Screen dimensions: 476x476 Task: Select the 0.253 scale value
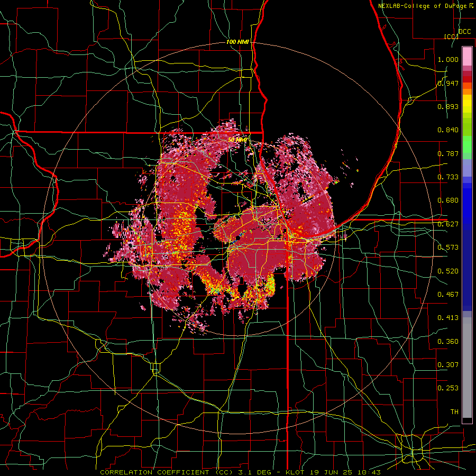[448, 388]
